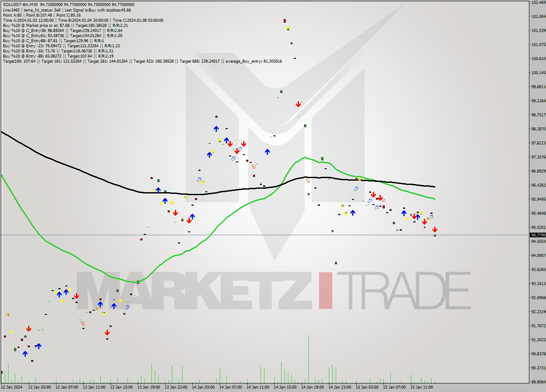Click the '13 Jan 15:00' time label
This screenshot has width=546, height=392.
[121, 387]
